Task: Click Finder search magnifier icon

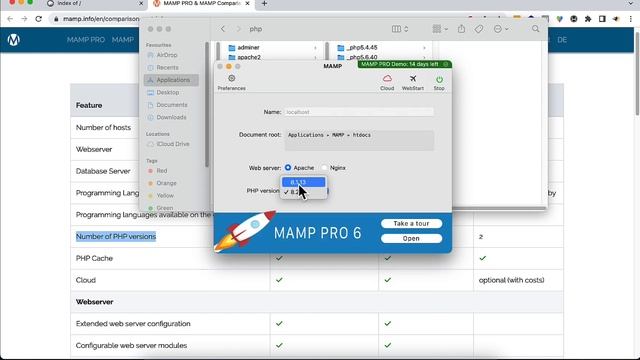Action: [536, 29]
